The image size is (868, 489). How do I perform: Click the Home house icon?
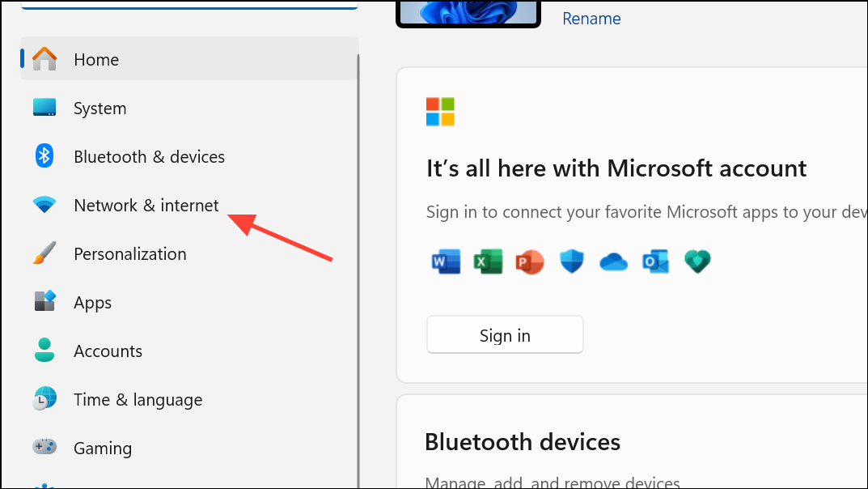point(44,59)
